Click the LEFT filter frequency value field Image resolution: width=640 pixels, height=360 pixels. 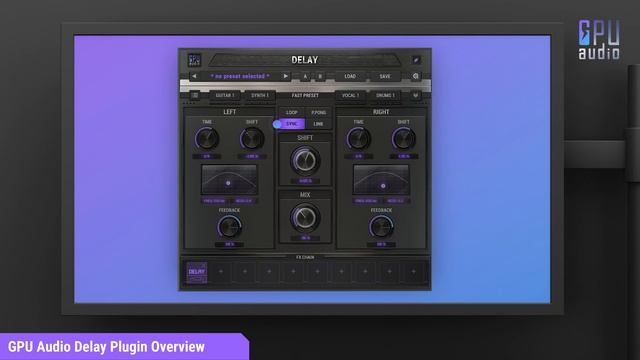[x=214, y=201]
